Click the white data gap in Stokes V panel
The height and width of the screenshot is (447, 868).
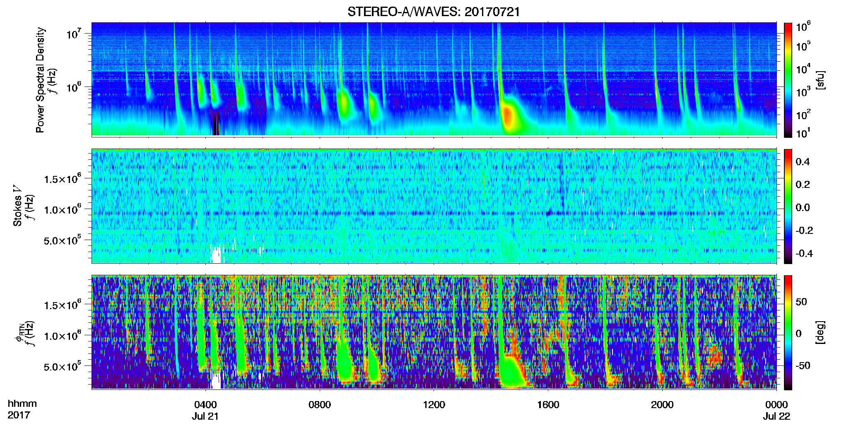click(x=216, y=254)
